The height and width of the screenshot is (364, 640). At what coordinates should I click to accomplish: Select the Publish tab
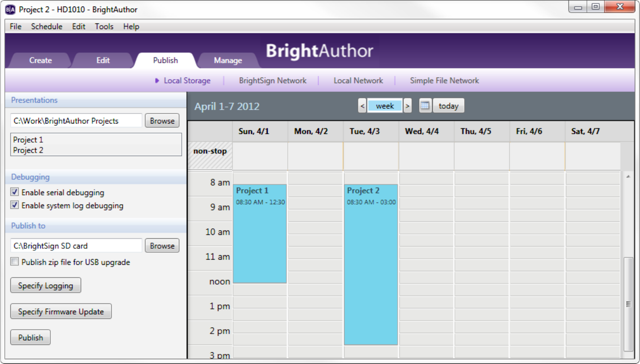(x=165, y=60)
